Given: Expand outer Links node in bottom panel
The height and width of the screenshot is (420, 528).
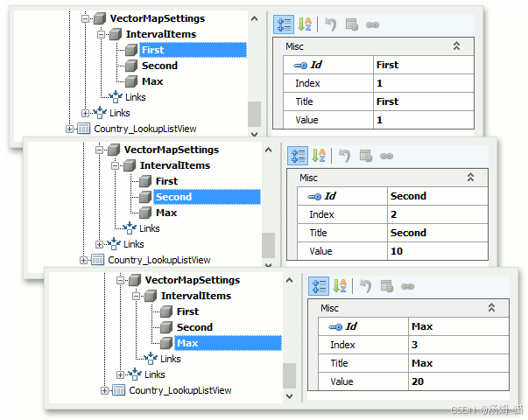Looking at the screenshot, I should [x=120, y=374].
